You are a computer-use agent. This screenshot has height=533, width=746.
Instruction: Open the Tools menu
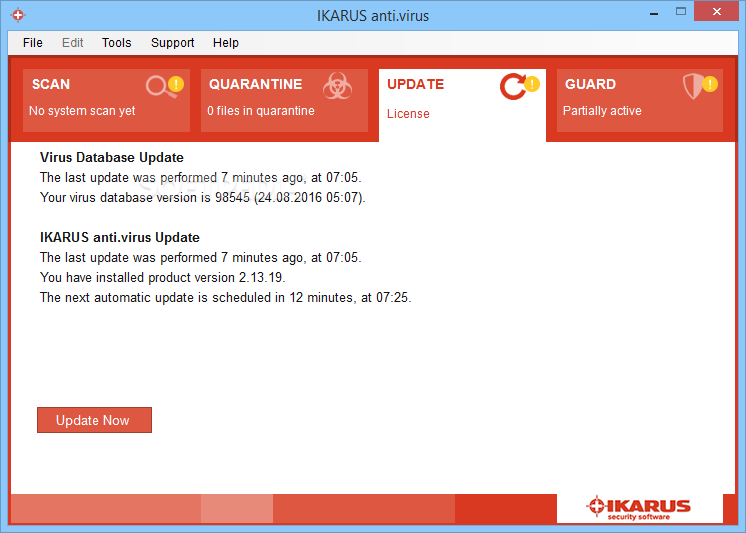(117, 43)
